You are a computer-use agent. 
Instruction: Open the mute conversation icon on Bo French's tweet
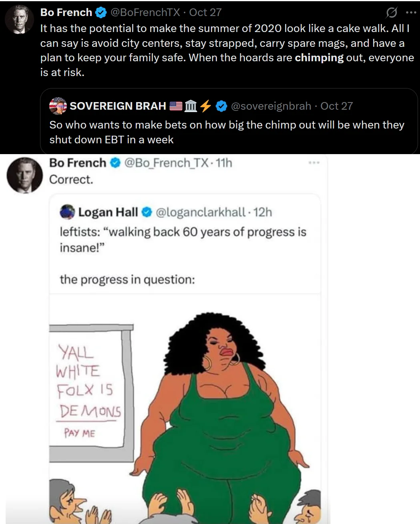coord(391,12)
